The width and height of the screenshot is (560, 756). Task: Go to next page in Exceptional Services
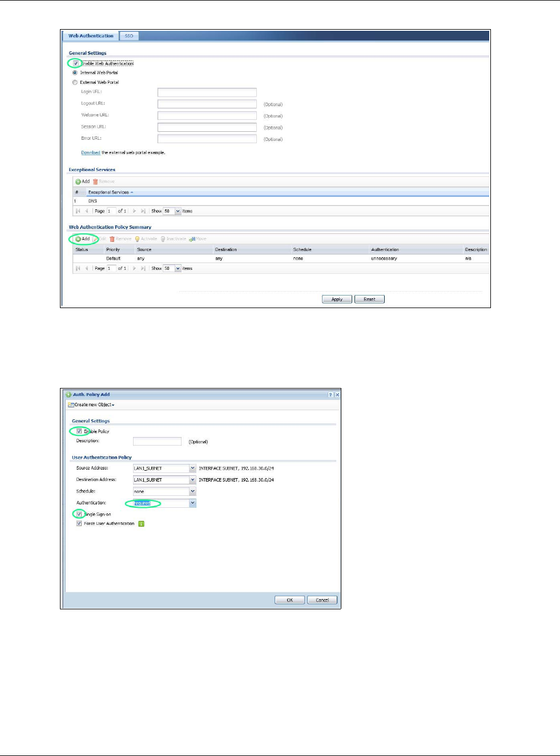(135, 211)
